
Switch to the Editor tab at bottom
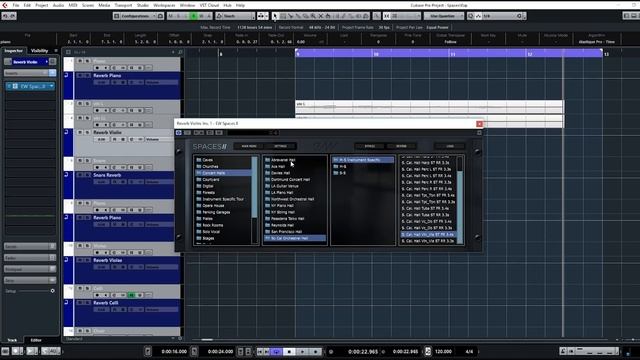point(36,340)
